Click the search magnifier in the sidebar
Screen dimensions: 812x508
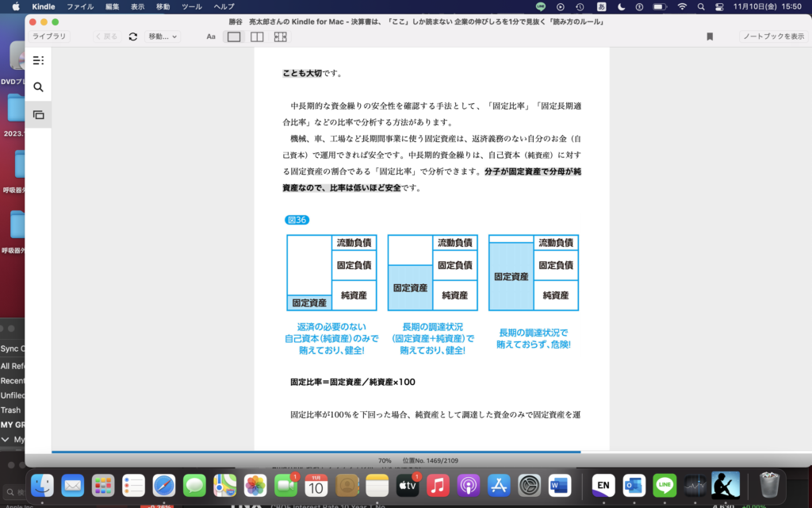point(38,87)
